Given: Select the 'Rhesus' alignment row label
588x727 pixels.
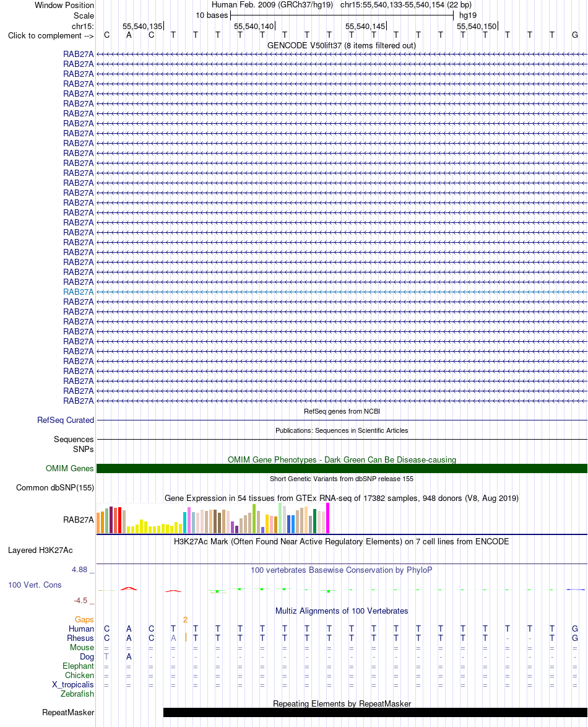Looking at the screenshot, I should 80,638.
